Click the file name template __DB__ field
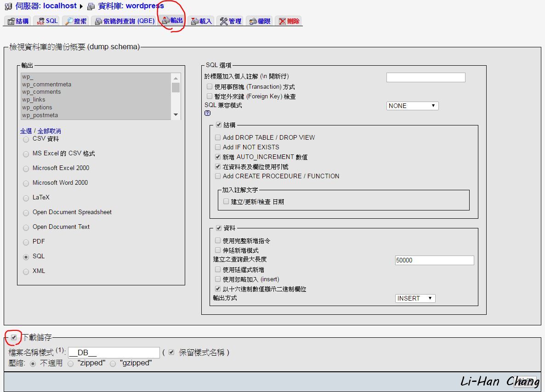The image size is (545, 392). (x=114, y=352)
